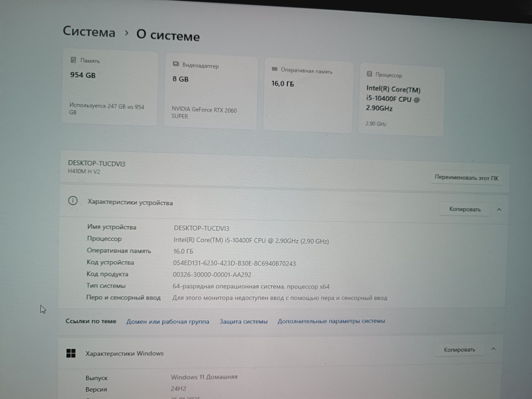Screen dimensions: 532x399
Task: Click Переименовать этот ПК button
Action: [x=466, y=178]
